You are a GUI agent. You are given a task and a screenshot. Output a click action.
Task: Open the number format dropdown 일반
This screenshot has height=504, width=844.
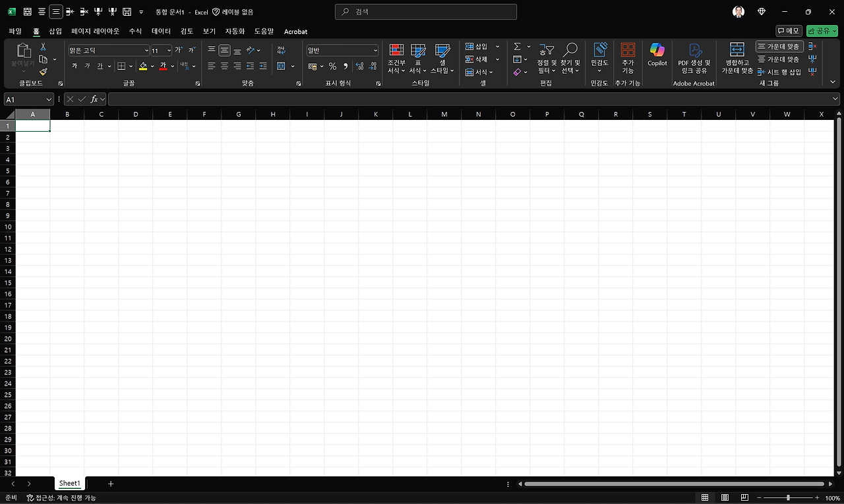pyautogui.click(x=375, y=51)
